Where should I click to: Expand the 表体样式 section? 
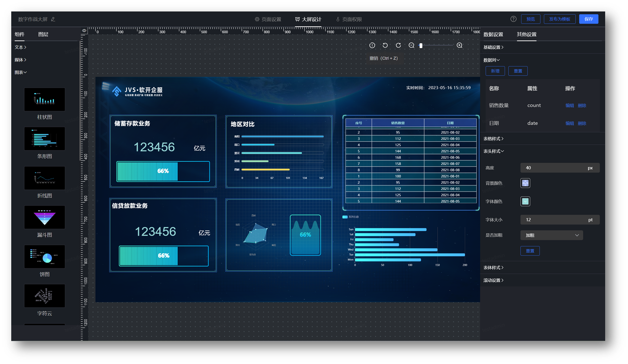tap(493, 267)
